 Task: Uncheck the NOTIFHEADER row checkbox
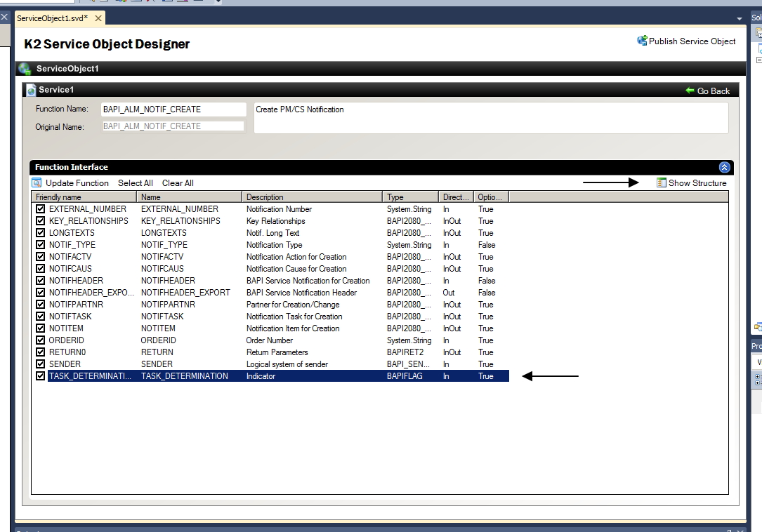tap(40, 280)
